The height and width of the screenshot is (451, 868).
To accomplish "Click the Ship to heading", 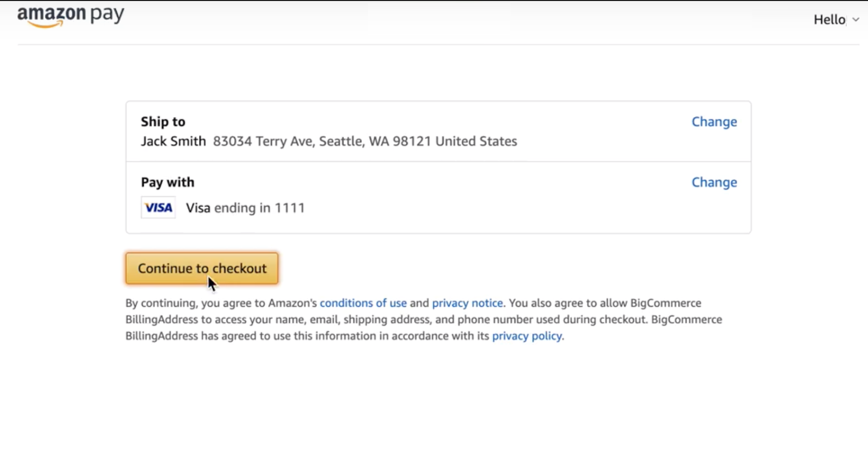I will [163, 121].
